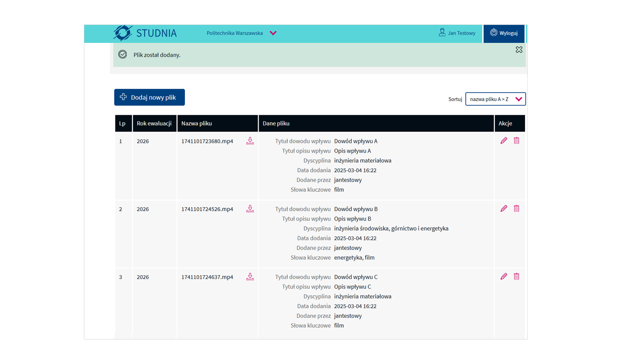Edit the Dowód wpływu A entry
Viewport: 644px width, 362px height.
pos(504,141)
